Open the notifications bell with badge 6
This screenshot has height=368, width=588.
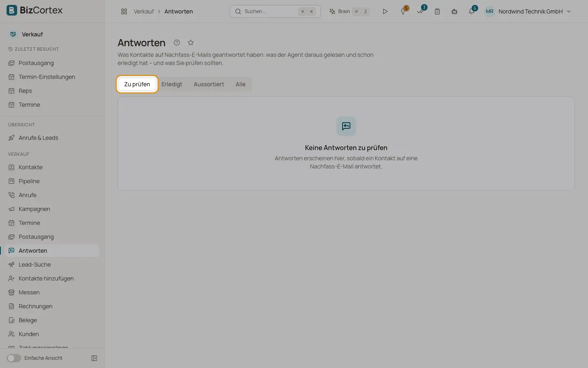[472, 11]
